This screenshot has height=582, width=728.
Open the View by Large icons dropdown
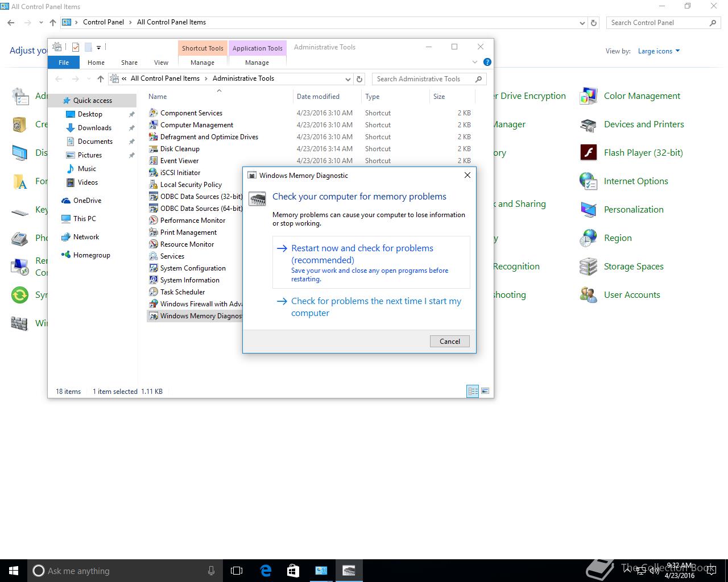[x=659, y=51]
